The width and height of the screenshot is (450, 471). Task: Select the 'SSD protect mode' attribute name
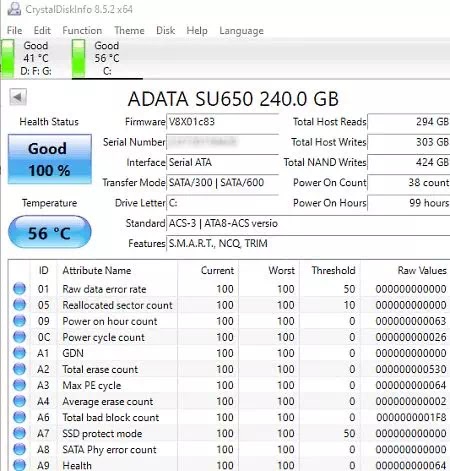pyautogui.click(x=102, y=433)
